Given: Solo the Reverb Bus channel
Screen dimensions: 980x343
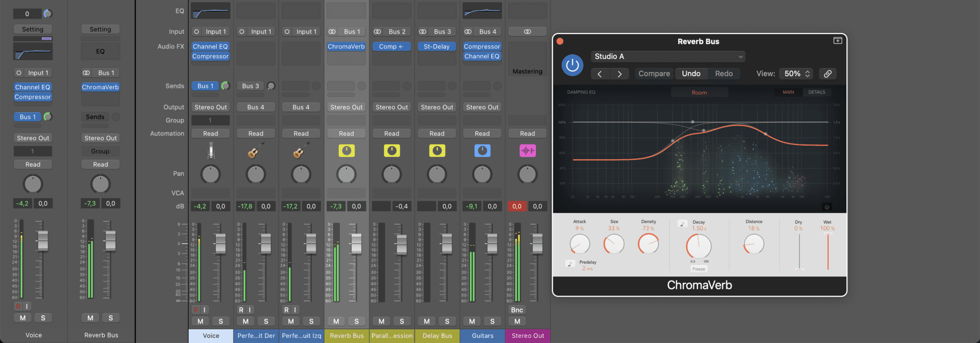Looking at the screenshot, I should coord(356,321).
